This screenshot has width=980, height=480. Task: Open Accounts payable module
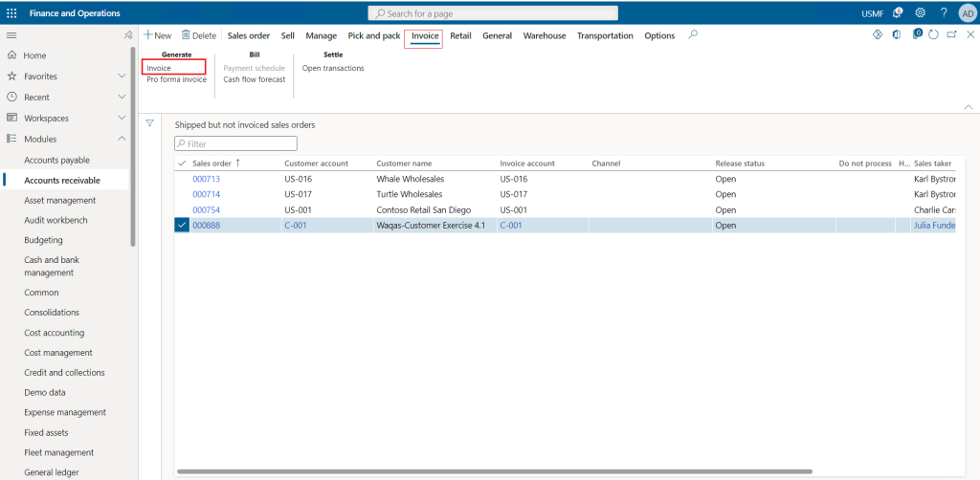coord(56,160)
